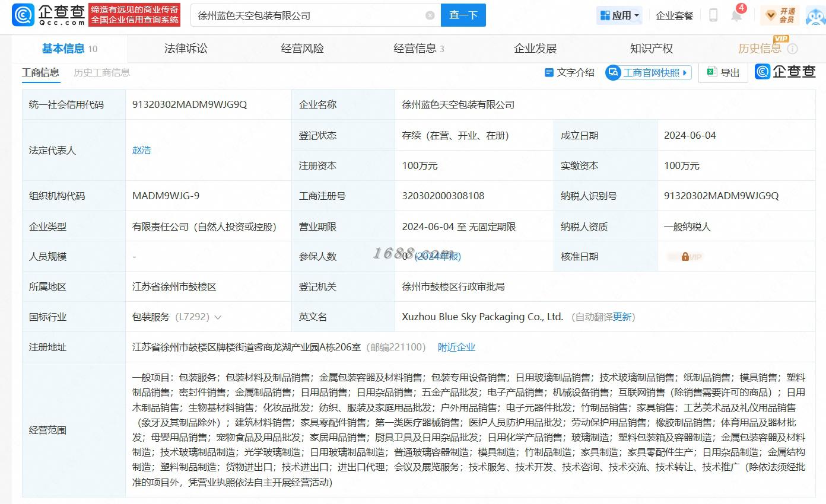Clear the search box with the X icon

click(430, 15)
